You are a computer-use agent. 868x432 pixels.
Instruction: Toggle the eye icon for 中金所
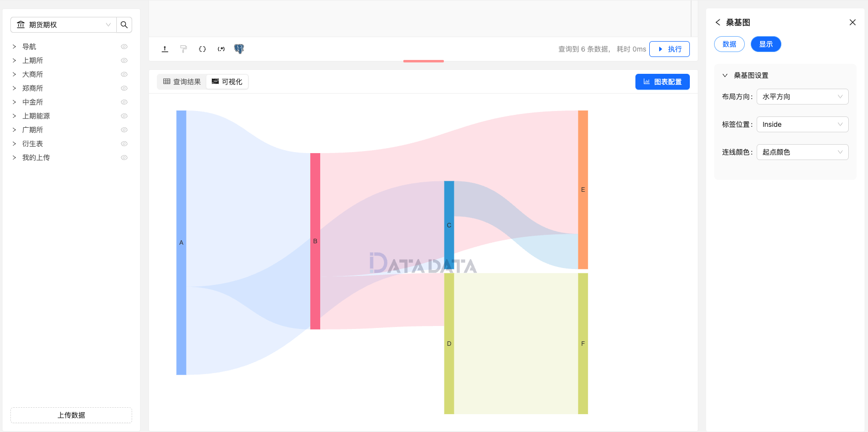click(x=124, y=102)
